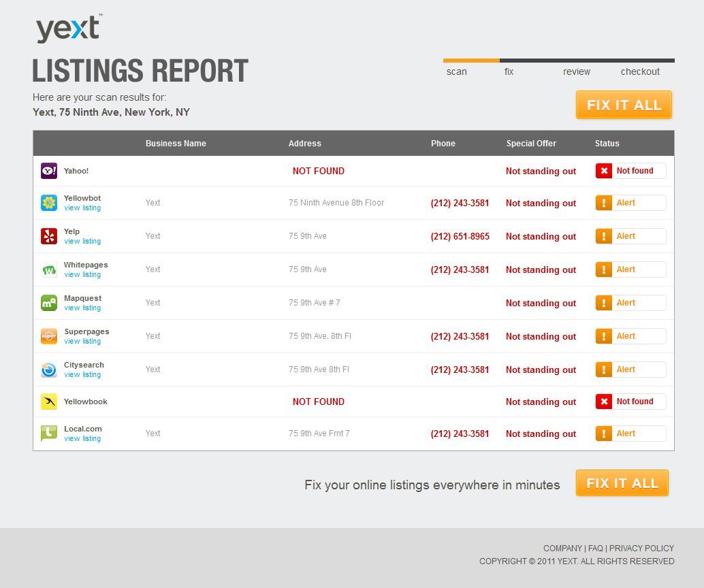Click the alert exclamation icon for Whitepages
This screenshot has height=588, width=704.
click(604, 269)
